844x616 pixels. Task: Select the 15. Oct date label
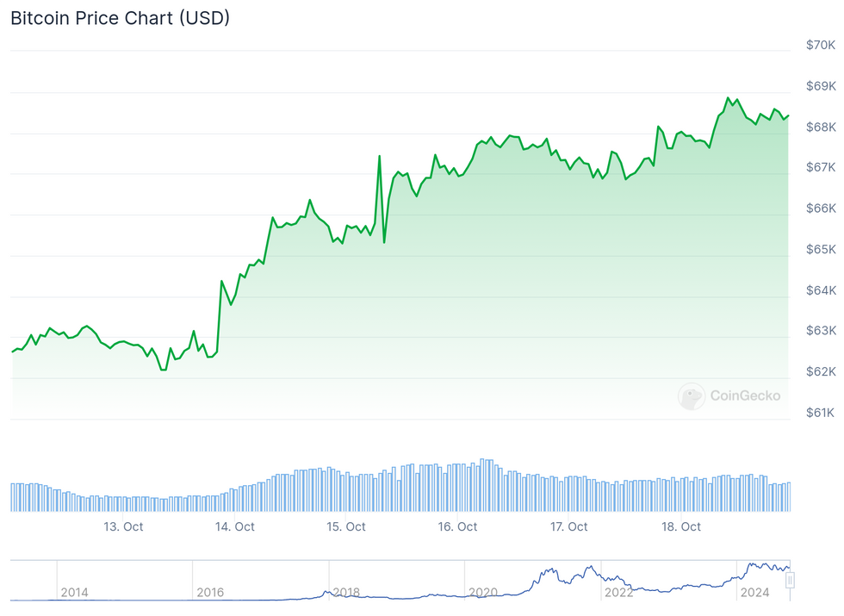coord(346,526)
